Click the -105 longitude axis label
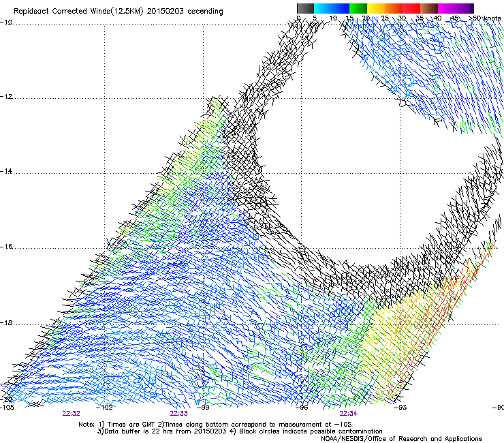This screenshot has width=504, height=443. [7, 408]
